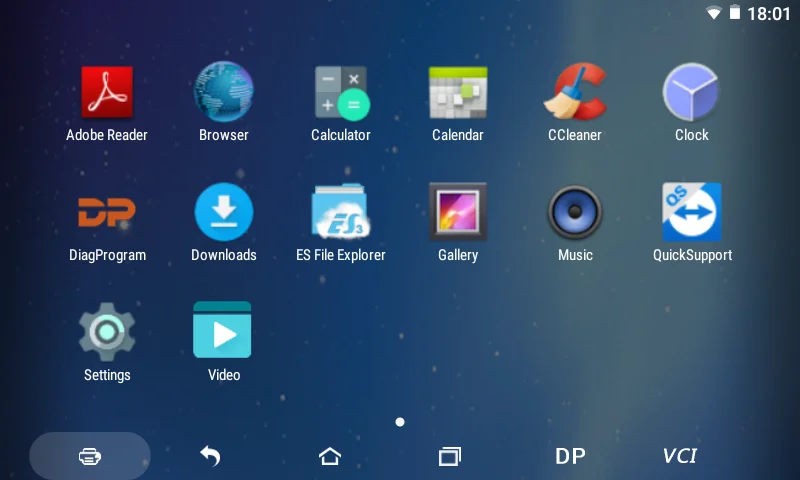The width and height of the screenshot is (800, 480).
Task: Launch ES File Explorer
Action: tap(341, 212)
